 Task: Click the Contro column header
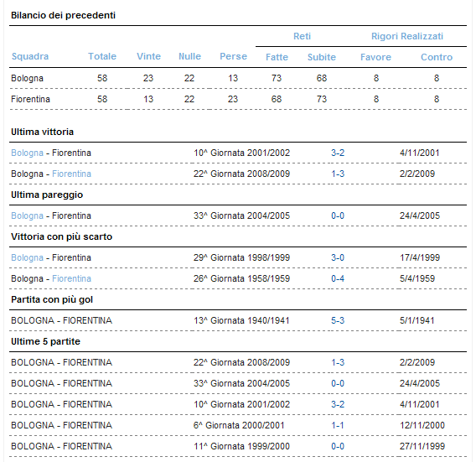point(437,57)
